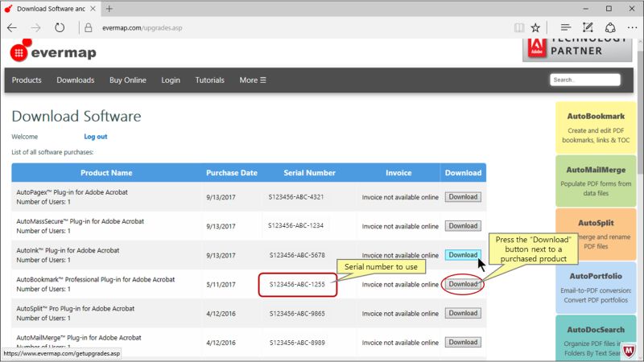
Task: Close the Download Software tab
Action: point(93,9)
